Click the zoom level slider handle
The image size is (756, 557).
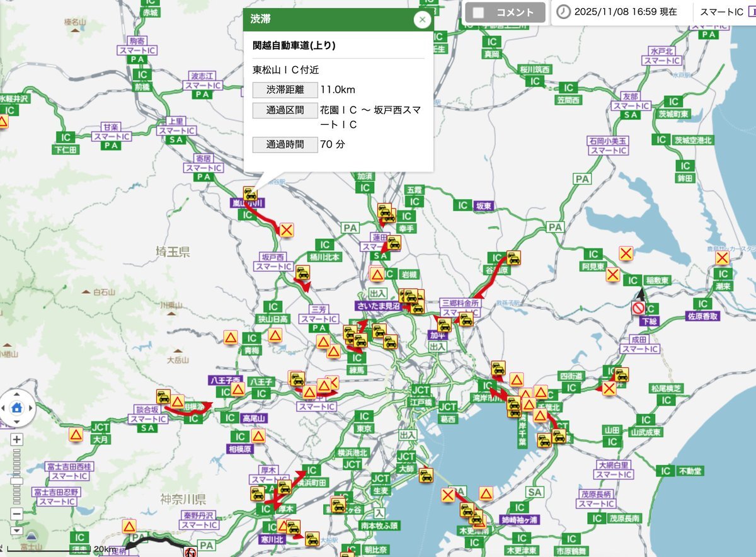tap(17, 481)
